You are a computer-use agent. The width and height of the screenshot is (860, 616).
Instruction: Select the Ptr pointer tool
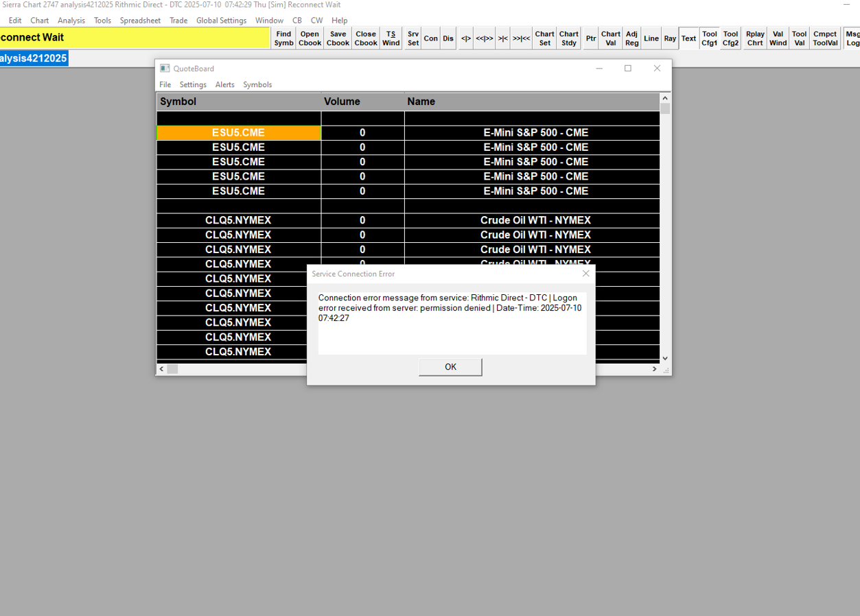point(591,38)
